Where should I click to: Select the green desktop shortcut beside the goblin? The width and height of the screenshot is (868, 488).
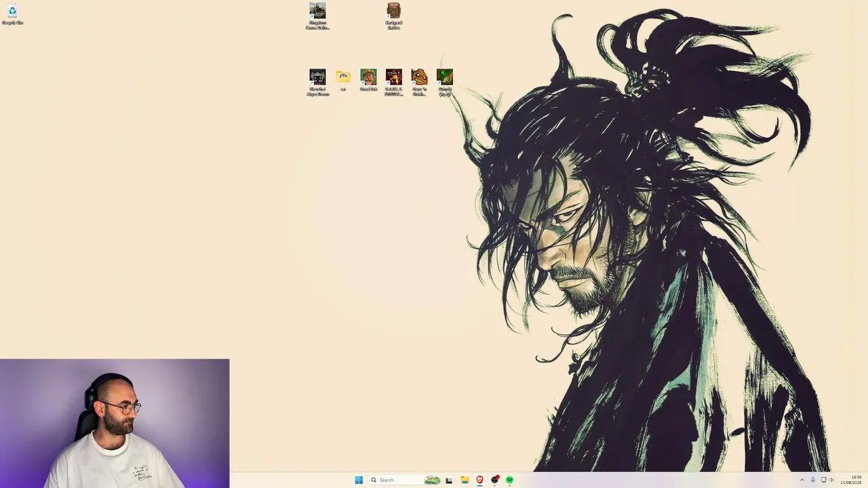445,82
